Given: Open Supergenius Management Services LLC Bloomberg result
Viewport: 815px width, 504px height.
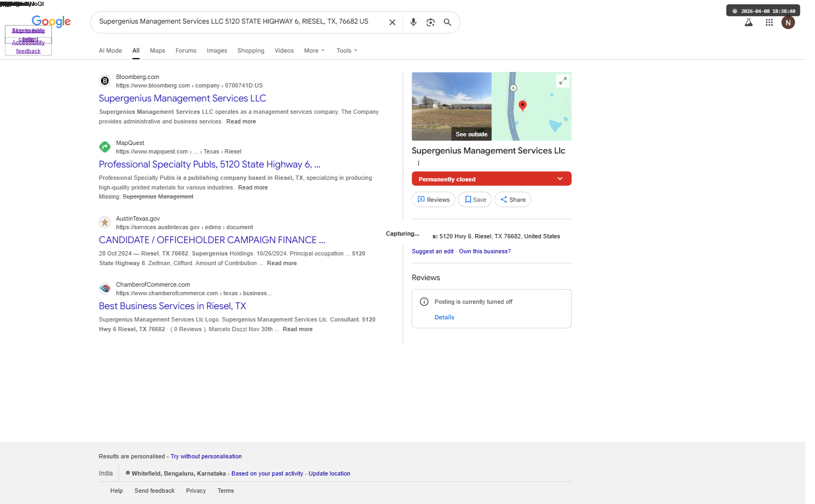Looking at the screenshot, I should (183, 98).
